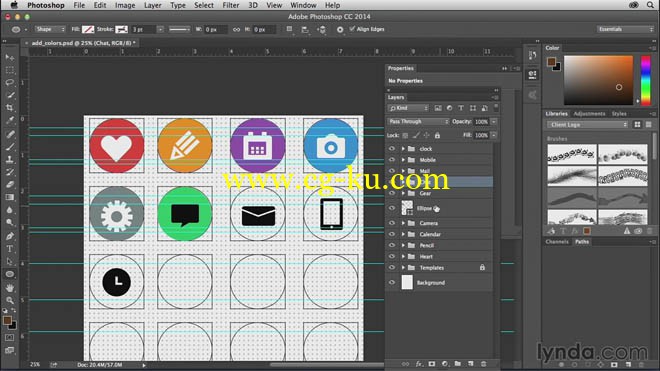
Task: Open the Pass Through blend mode dropdown
Action: click(x=418, y=122)
